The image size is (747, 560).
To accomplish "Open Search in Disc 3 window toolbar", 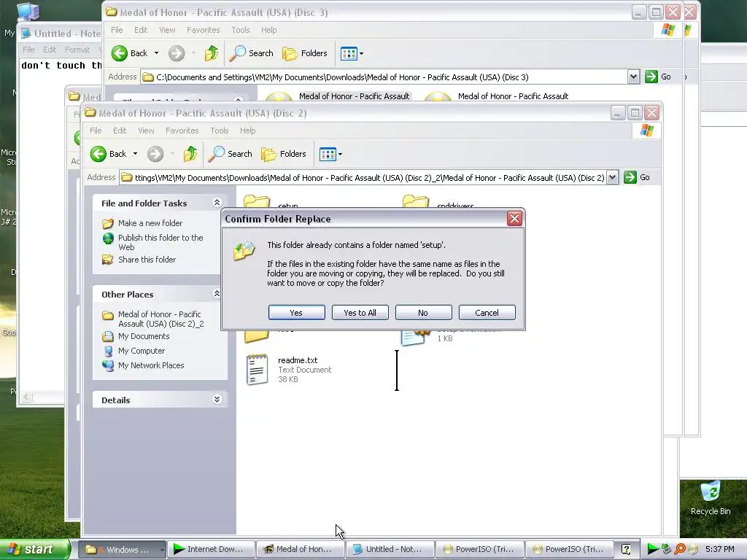I will (x=252, y=53).
